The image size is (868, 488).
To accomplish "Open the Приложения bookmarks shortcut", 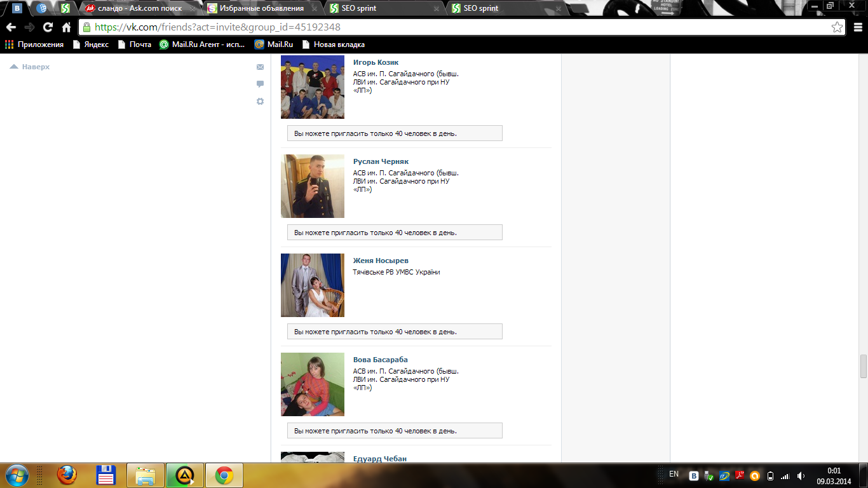I will click(35, 44).
